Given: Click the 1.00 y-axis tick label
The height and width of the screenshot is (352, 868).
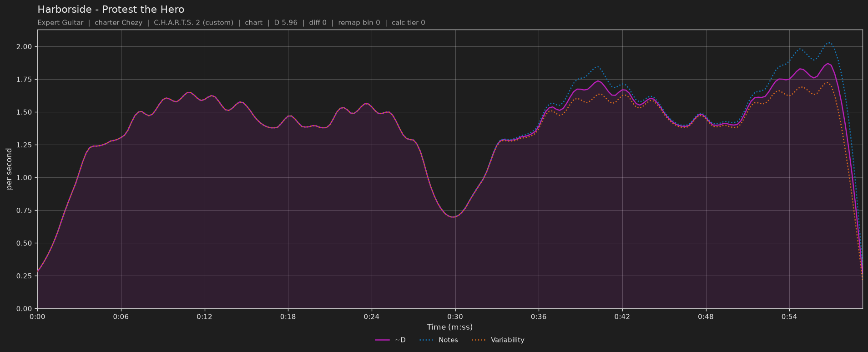Looking at the screenshot, I should (24, 178).
